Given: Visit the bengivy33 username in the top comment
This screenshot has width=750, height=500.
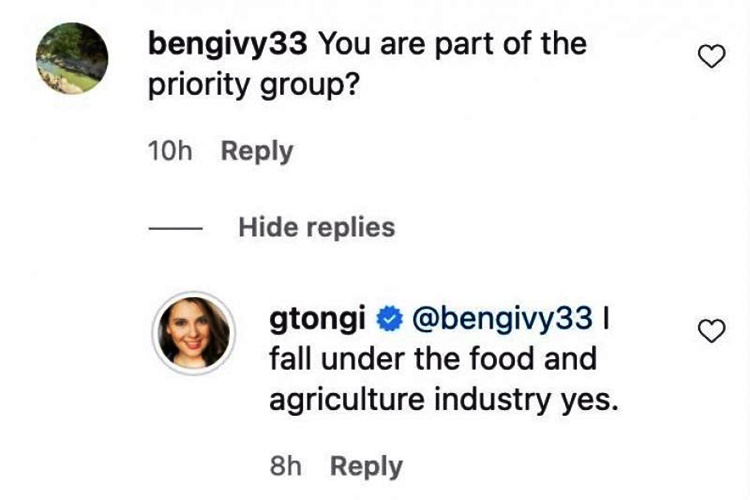Looking at the screenshot, I should click(228, 45).
